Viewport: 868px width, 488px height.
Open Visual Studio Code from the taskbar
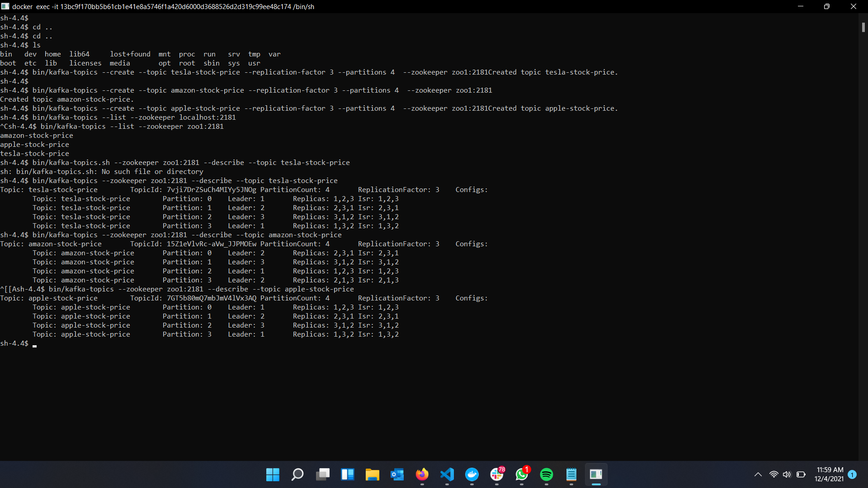click(447, 474)
